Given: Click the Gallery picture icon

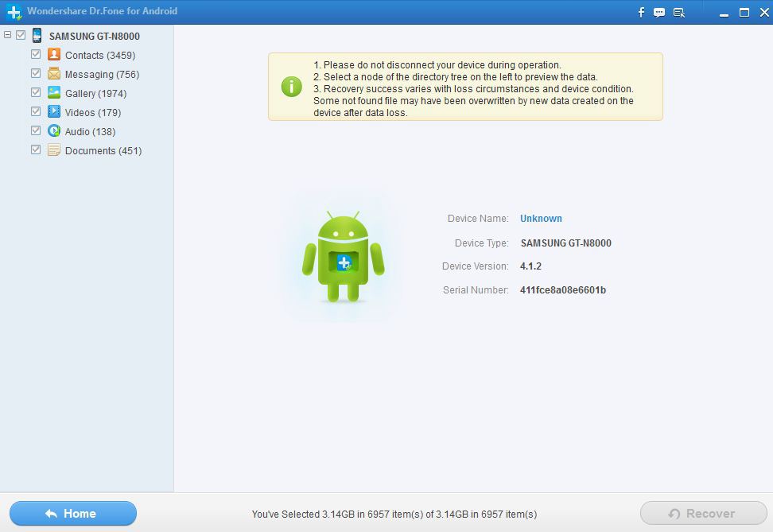Looking at the screenshot, I should point(54,93).
